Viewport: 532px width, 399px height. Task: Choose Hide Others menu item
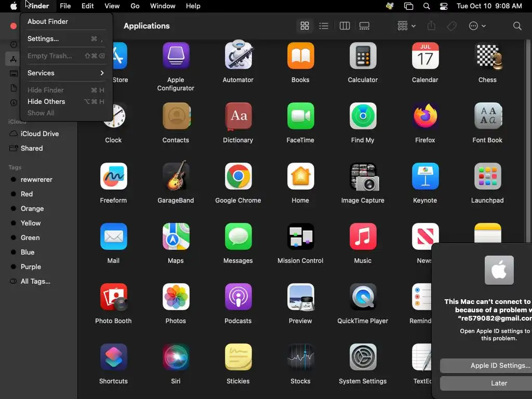click(x=66, y=101)
